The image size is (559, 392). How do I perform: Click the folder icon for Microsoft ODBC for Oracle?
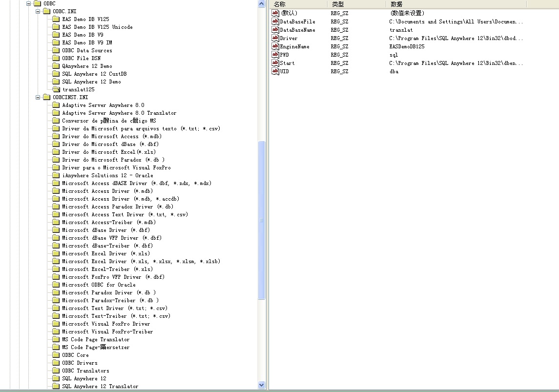[56, 285]
